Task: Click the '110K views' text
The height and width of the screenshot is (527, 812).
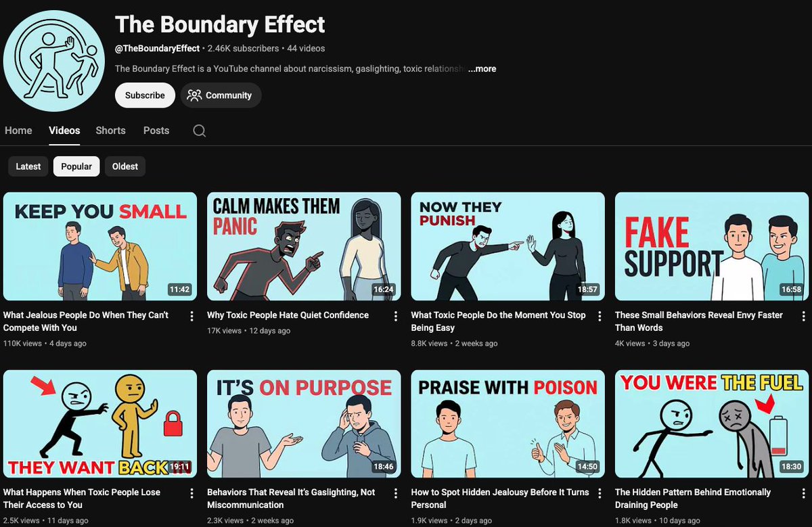Action: tap(22, 344)
